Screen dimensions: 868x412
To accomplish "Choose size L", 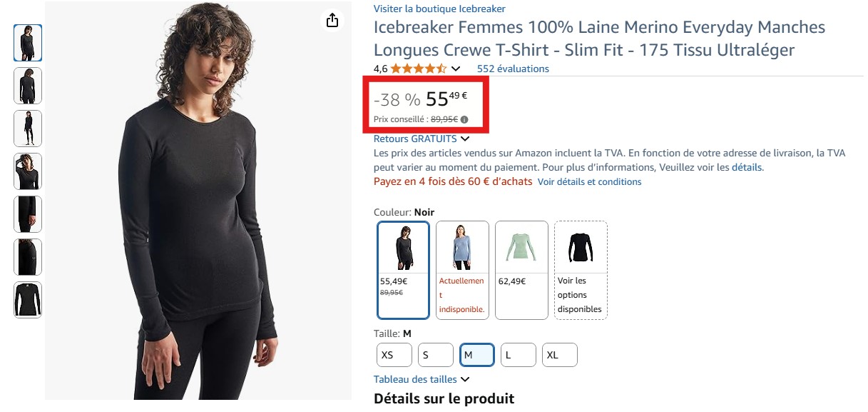I will [518, 355].
